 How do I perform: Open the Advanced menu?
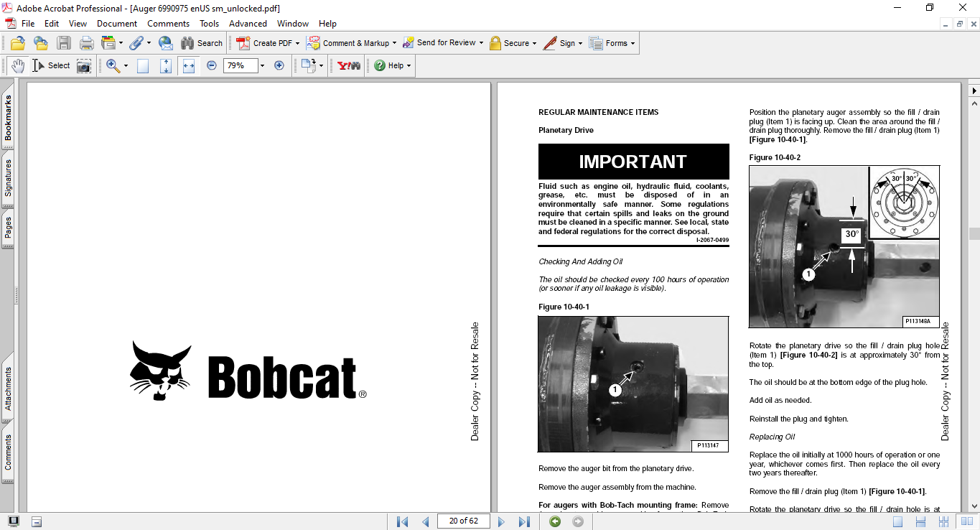248,24
